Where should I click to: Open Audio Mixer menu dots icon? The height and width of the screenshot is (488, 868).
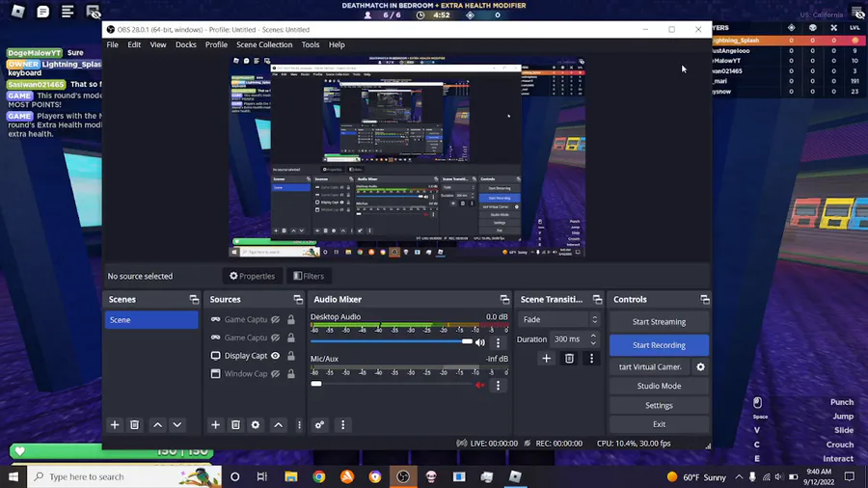pos(342,425)
